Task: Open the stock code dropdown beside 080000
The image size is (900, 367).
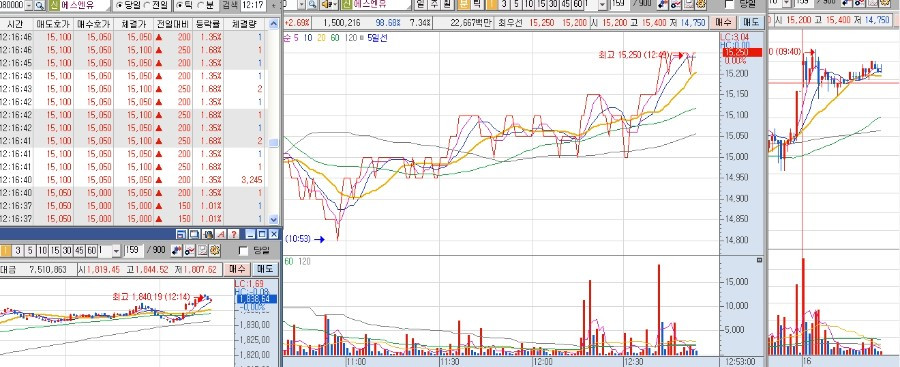Action: click(28, 5)
